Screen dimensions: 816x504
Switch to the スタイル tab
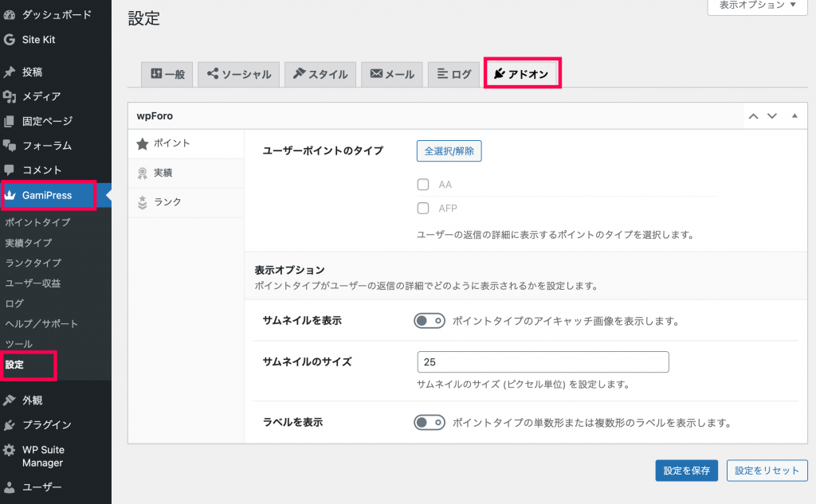pyautogui.click(x=320, y=74)
